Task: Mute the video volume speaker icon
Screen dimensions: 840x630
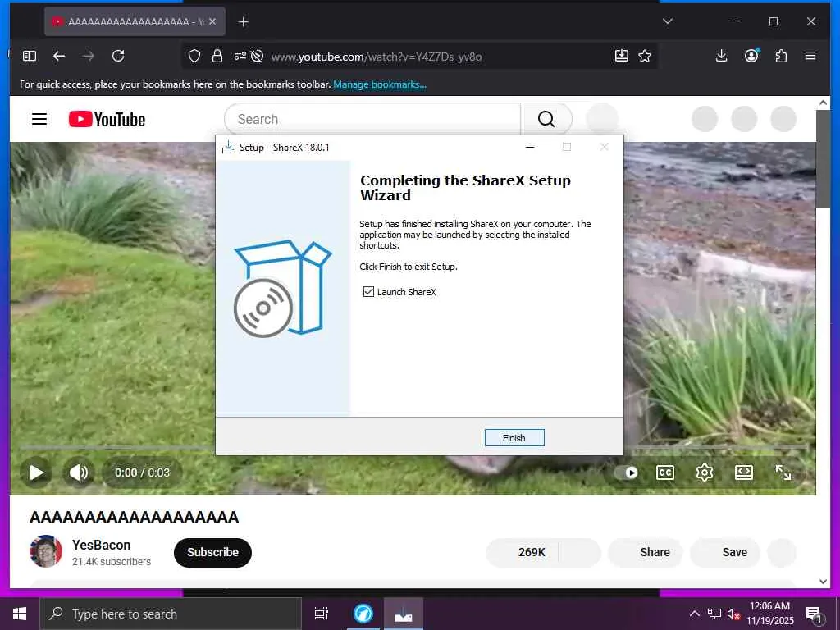Action: [x=79, y=472]
